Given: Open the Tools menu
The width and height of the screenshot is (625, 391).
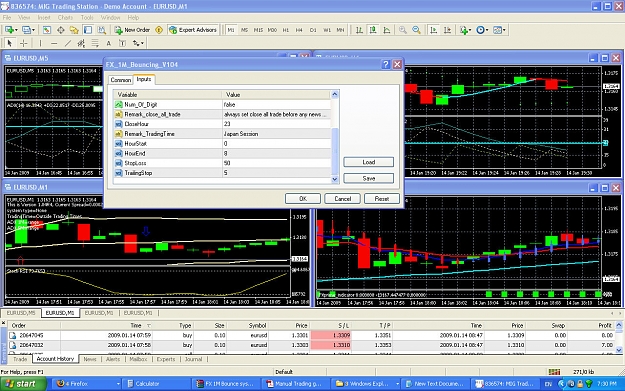Looking at the screenshot, I should (87, 18).
